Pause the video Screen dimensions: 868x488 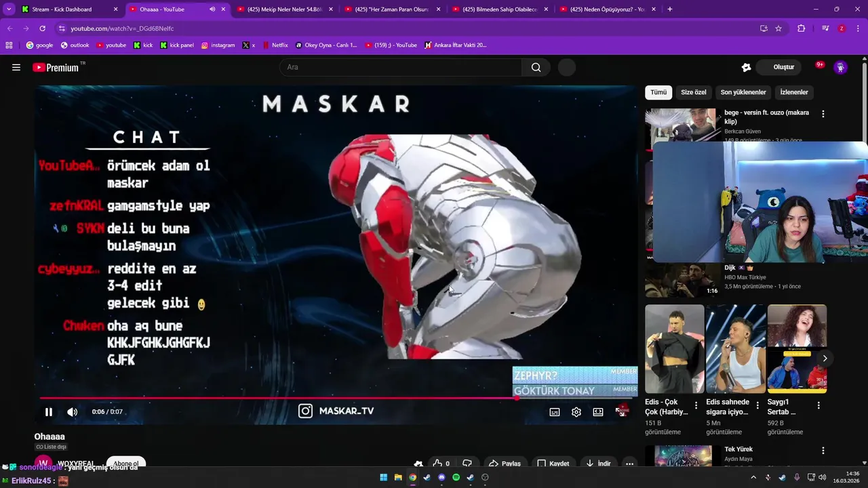coord(49,412)
